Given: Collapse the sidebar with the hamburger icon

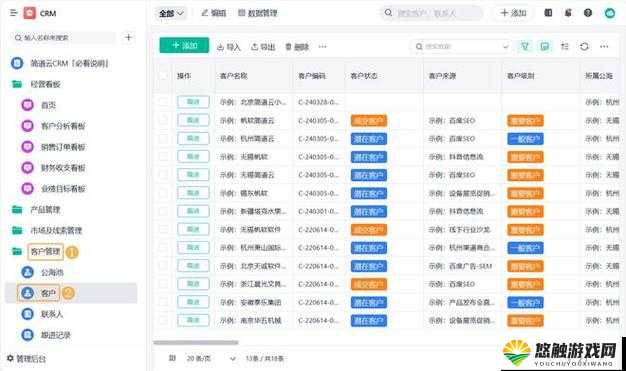Looking at the screenshot, I should click(x=13, y=13).
